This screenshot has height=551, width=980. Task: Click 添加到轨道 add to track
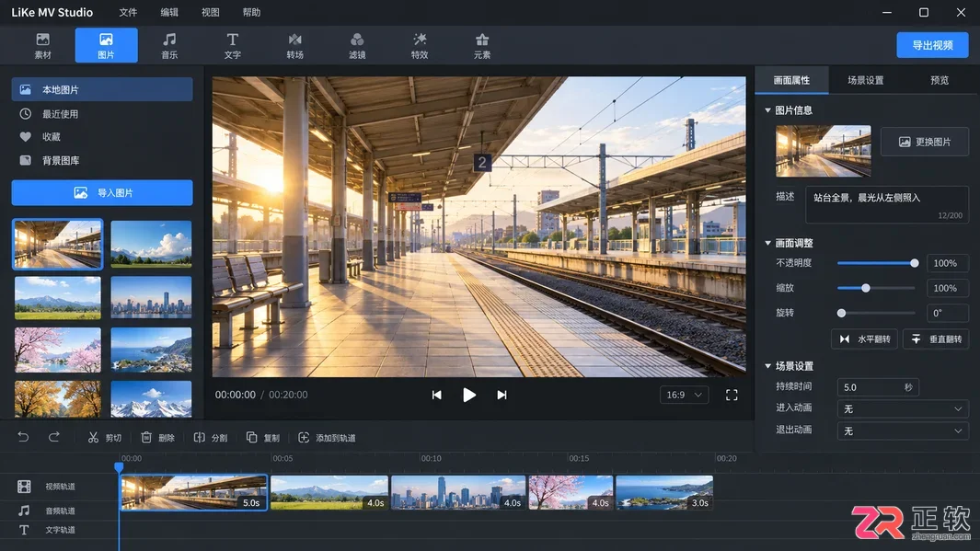[327, 437]
